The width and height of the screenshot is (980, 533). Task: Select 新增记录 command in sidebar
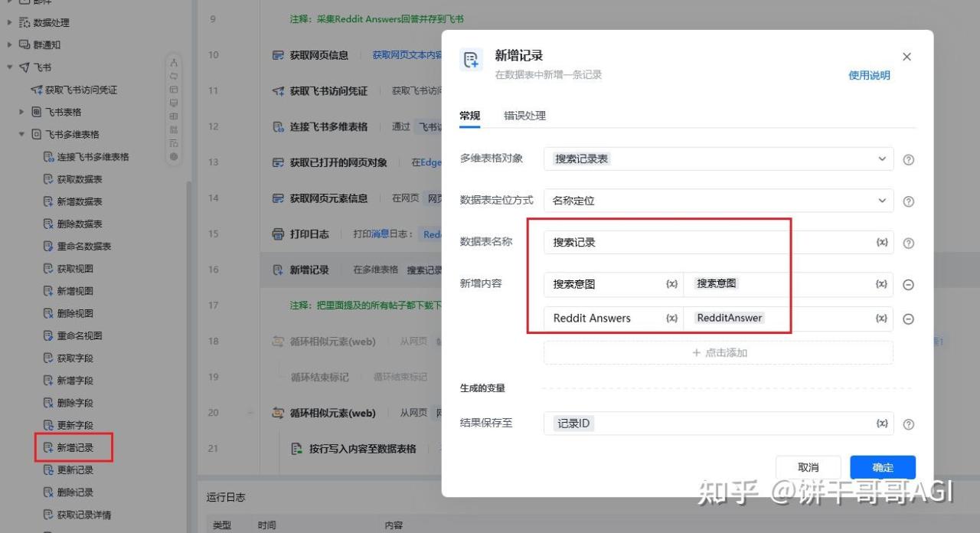click(68, 447)
